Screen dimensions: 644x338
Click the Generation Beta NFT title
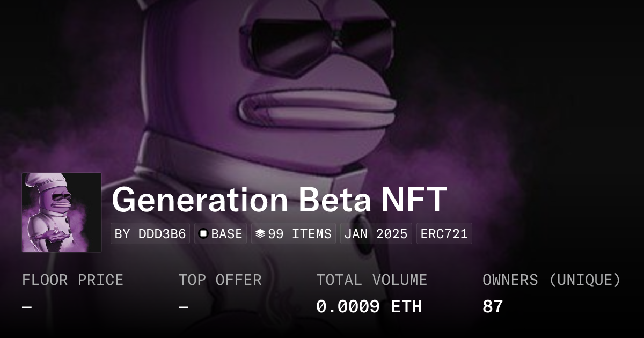coord(279,200)
